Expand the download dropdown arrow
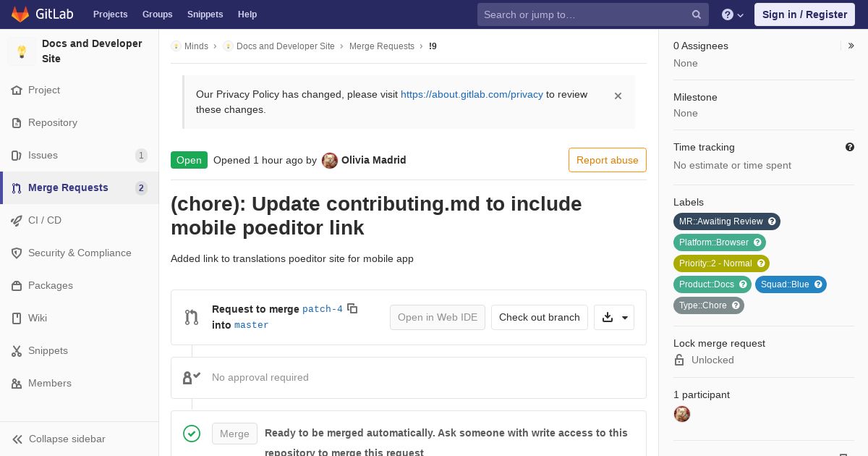 (625, 317)
